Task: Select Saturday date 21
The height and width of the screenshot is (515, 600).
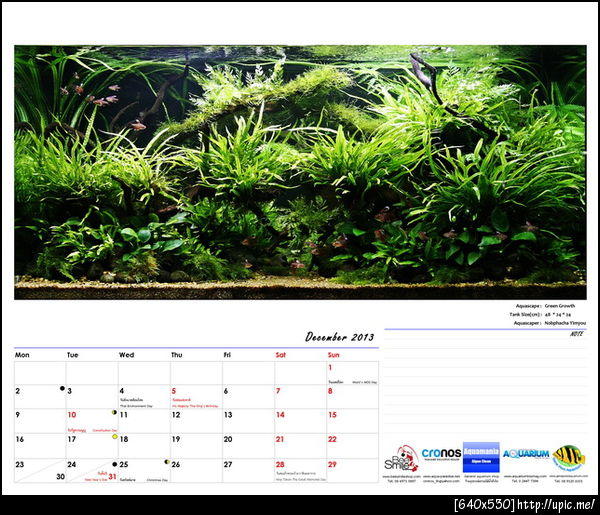Action: 280,439
